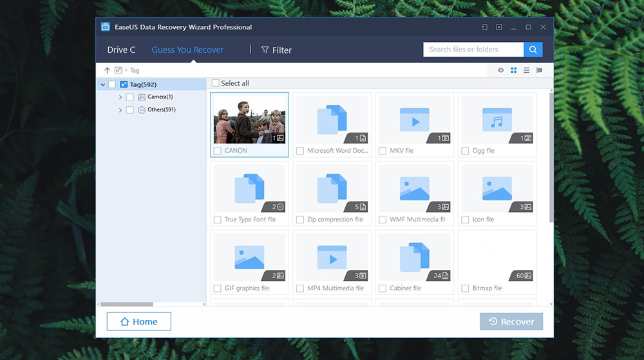Click the Home button

139,321
